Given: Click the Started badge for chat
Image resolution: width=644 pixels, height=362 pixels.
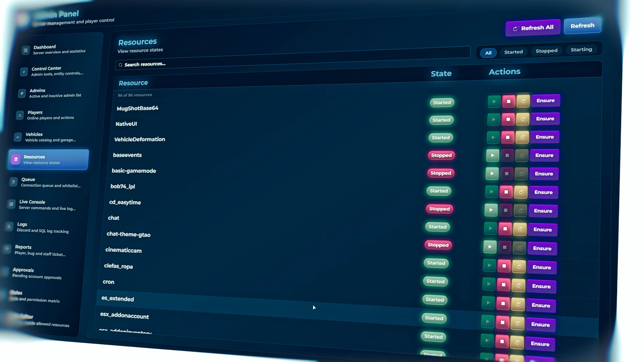Looking at the screenshot, I should [437, 227].
